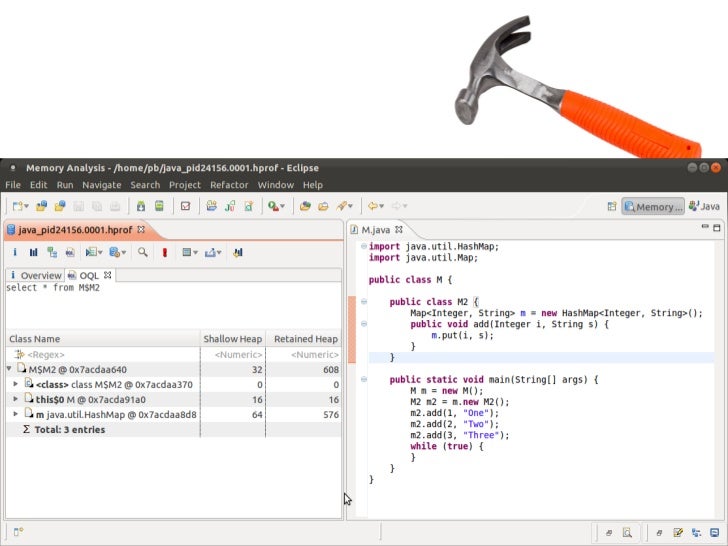Open the dominator tree icon
Screen dimensions: 728x546
52,253
